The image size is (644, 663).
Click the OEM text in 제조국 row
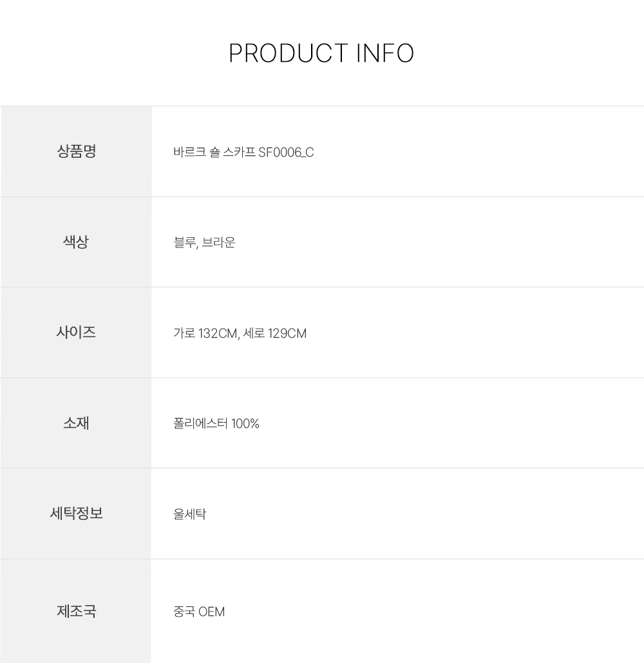(x=212, y=611)
